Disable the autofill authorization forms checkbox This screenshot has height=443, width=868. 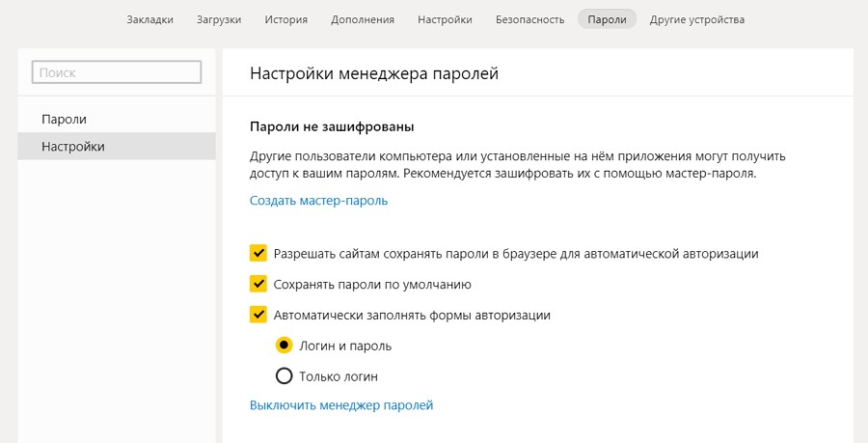pos(258,315)
